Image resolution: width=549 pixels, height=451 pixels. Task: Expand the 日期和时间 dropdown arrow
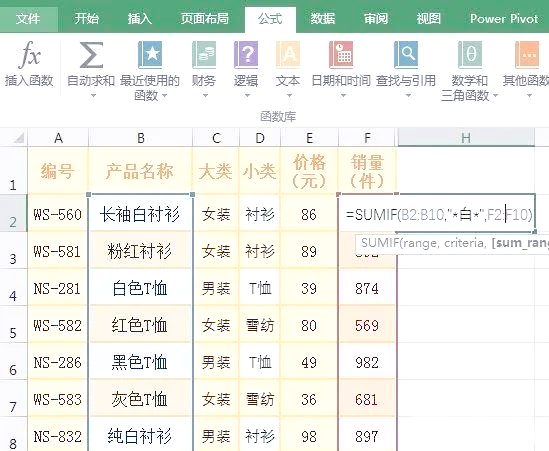pyautogui.click(x=343, y=95)
